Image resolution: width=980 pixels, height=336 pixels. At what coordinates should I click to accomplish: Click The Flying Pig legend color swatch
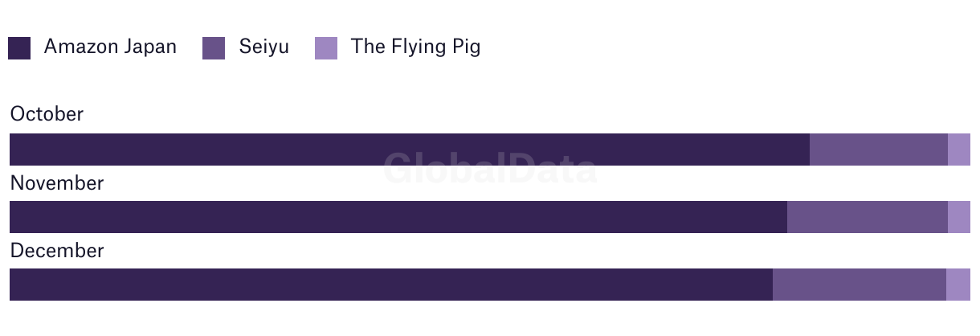click(326, 48)
